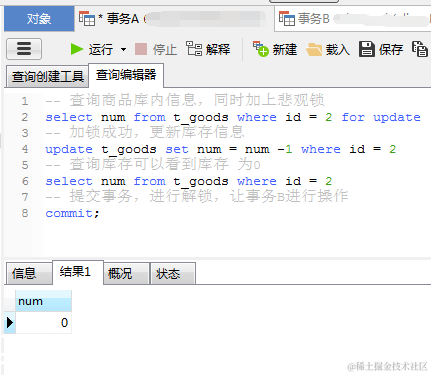Screen dimensions: 431x375
Task: Place cursor on 'commit;' line 8
Action: point(72,213)
